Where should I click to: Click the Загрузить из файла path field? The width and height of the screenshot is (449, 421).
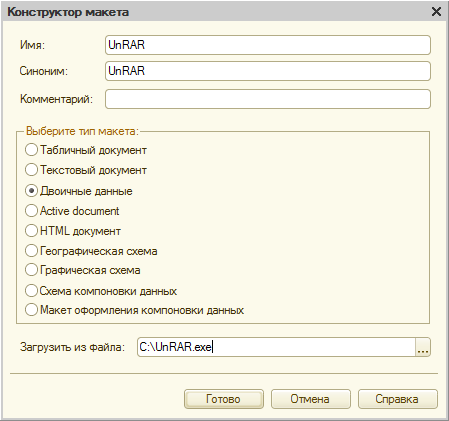pyautogui.click(x=276, y=347)
